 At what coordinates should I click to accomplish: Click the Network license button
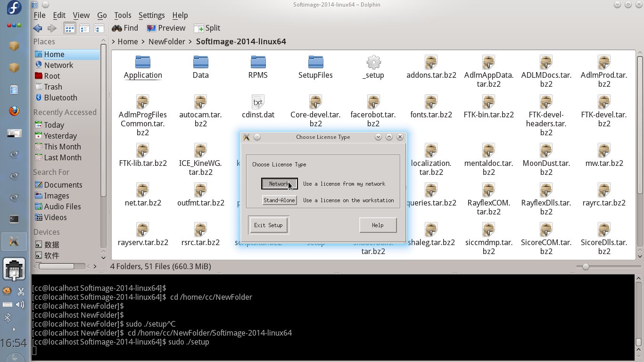[x=280, y=183]
